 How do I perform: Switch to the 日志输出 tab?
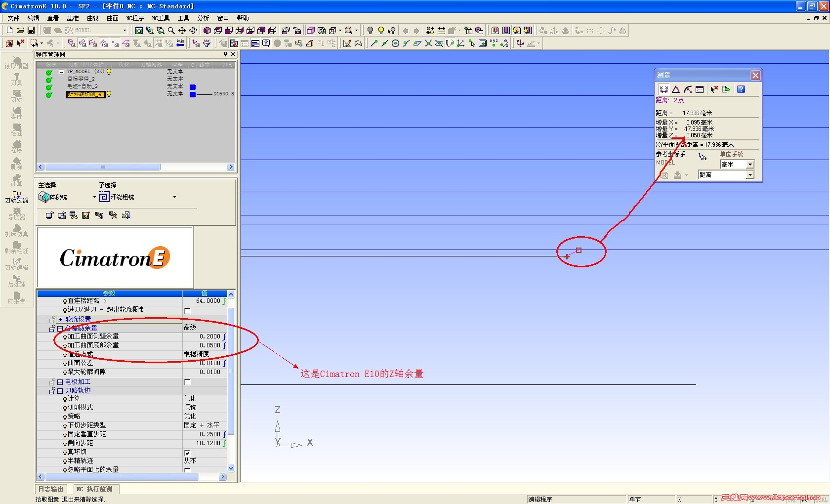[x=51, y=489]
